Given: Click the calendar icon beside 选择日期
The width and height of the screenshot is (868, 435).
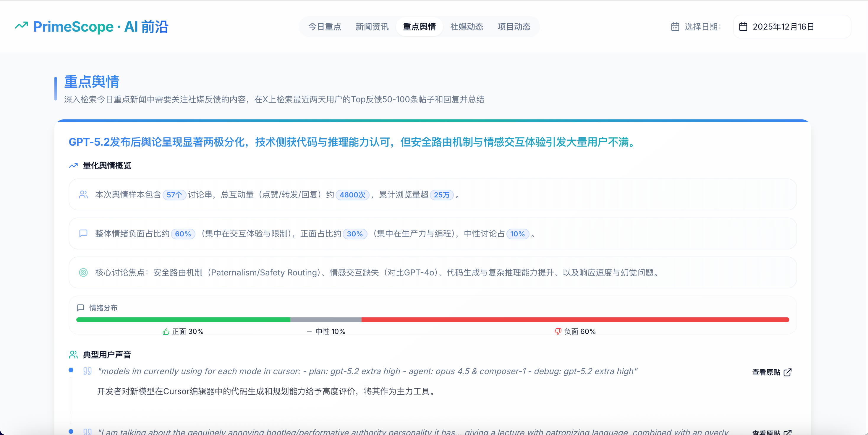Looking at the screenshot, I should tap(675, 27).
